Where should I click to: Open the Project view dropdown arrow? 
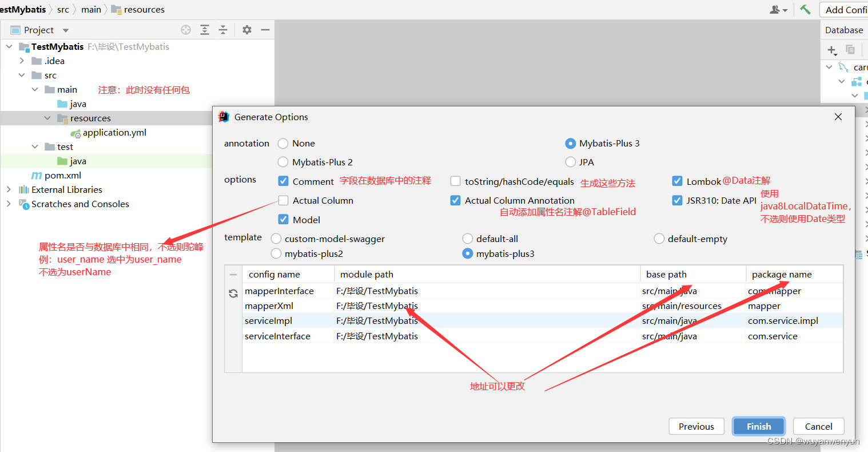pos(65,30)
